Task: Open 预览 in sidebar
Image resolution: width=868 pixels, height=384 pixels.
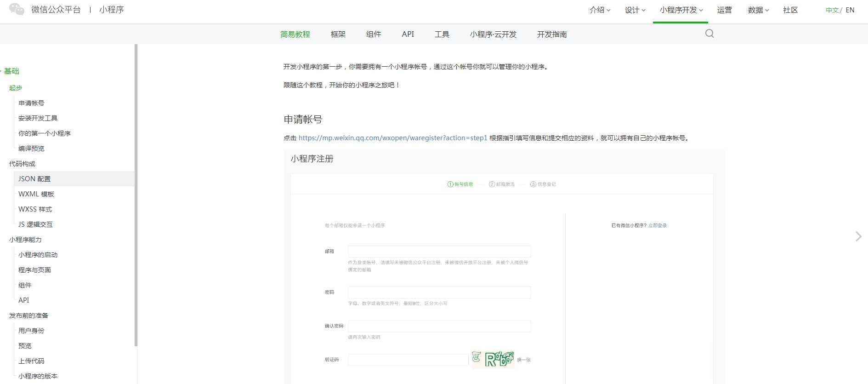Action: click(25, 346)
